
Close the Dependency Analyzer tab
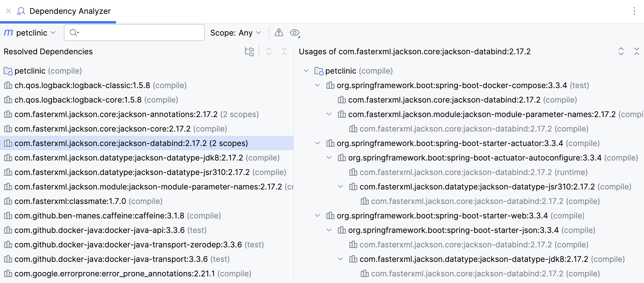[x=8, y=11]
